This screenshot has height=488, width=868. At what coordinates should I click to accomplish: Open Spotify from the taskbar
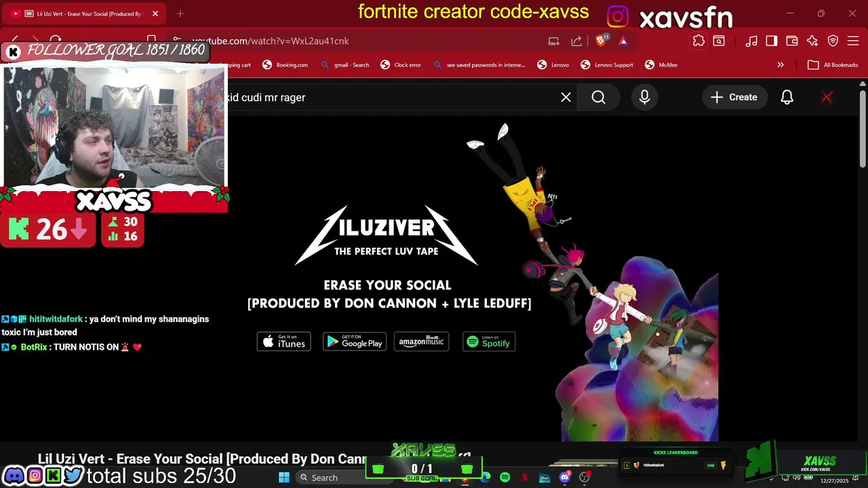point(505,477)
